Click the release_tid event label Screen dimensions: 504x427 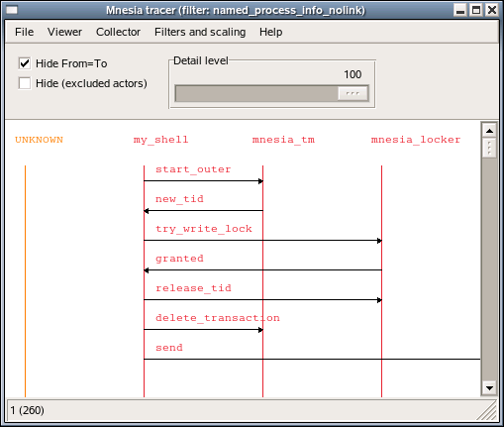[193, 288]
